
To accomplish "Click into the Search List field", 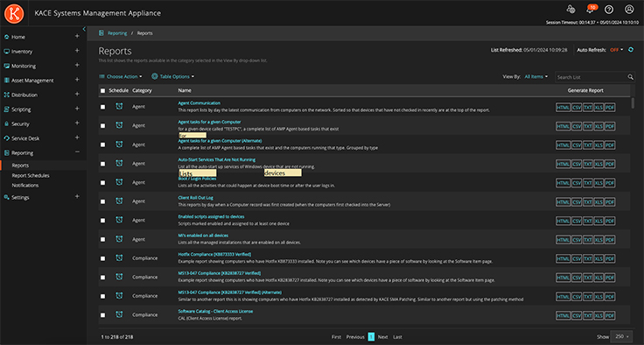I will point(591,77).
